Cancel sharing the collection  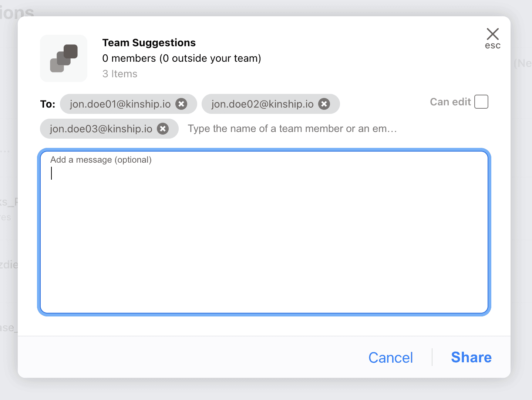coord(391,357)
